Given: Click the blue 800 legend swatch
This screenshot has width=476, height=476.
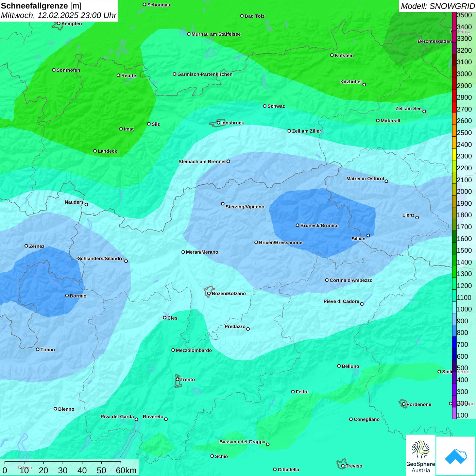Looking at the screenshot, I should coord(454,330).
